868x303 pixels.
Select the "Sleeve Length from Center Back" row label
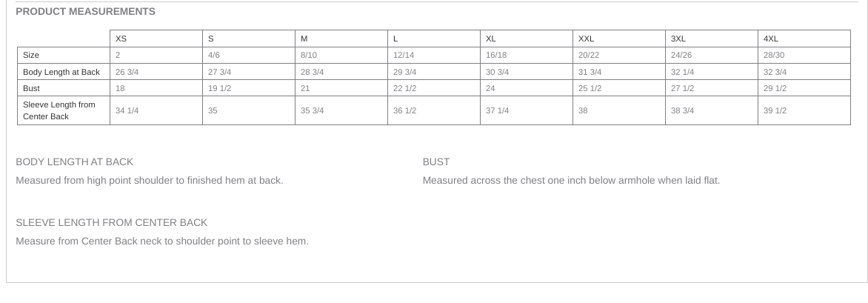(x=59, y=110)
